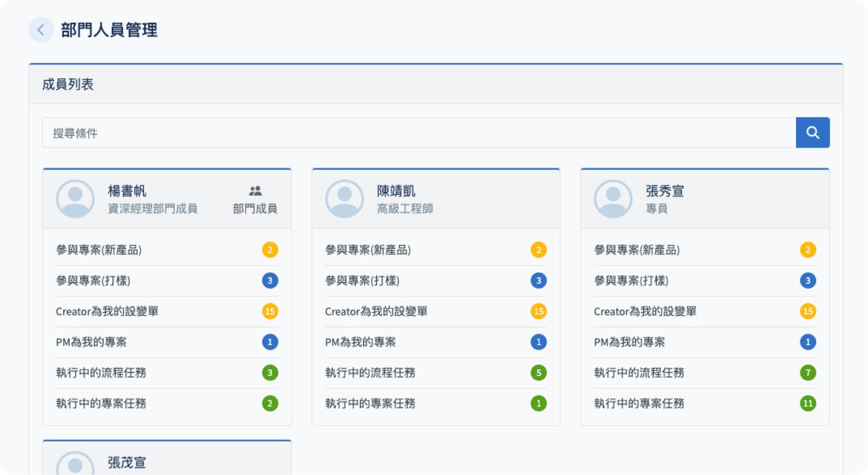This screenshot has width=868, height=475.
Task: Click blue badge 3 in 陳靖凱's 參與專案(打樣) row
Action: click(x=538, y=281)
